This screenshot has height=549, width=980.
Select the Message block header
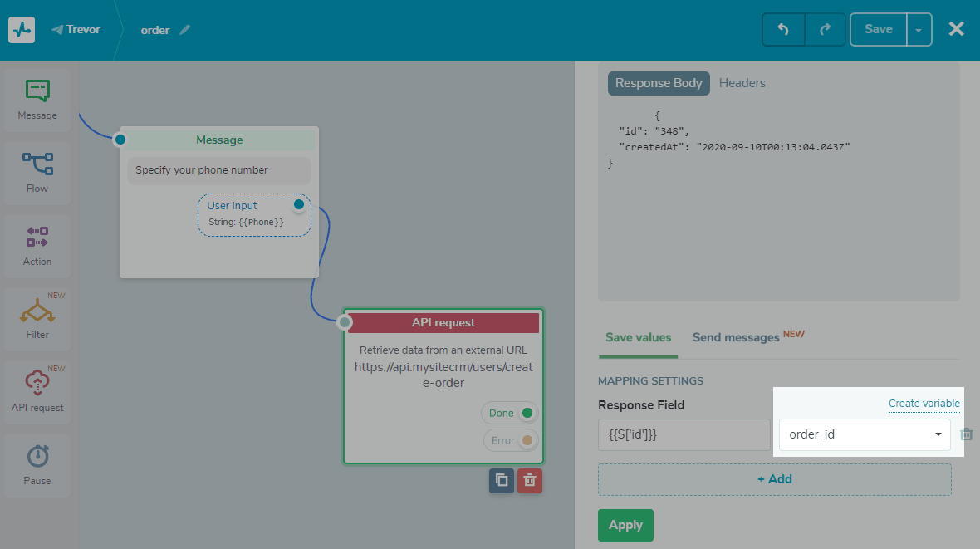point(219,140)
